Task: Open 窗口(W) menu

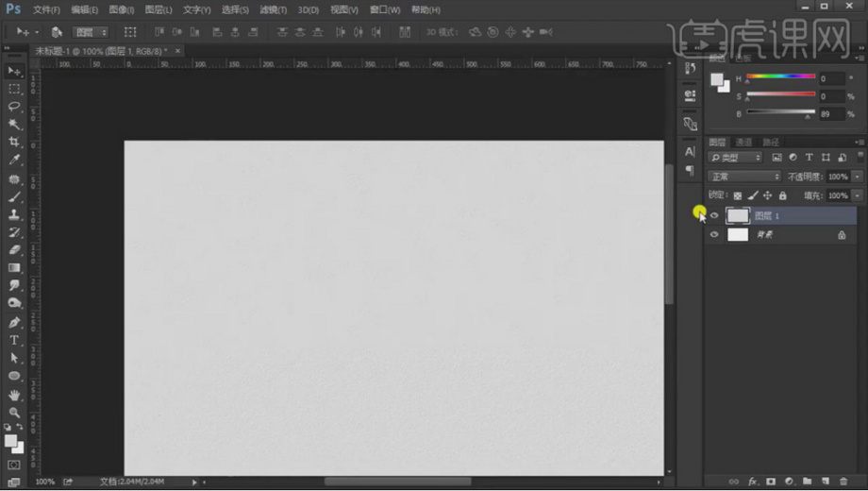Action: [385, 10]
